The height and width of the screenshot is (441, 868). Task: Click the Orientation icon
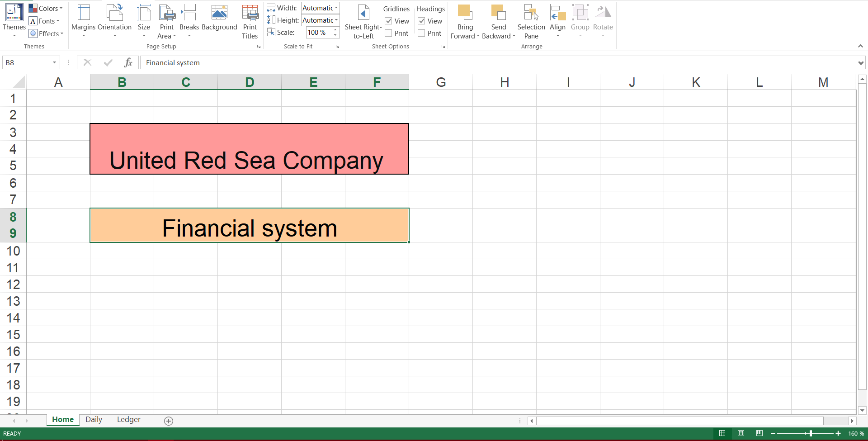114,20
